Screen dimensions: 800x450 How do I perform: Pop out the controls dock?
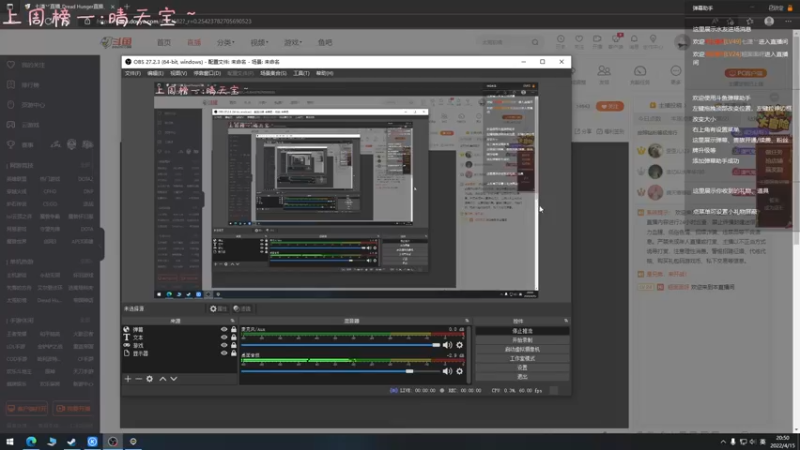(566, 321)
